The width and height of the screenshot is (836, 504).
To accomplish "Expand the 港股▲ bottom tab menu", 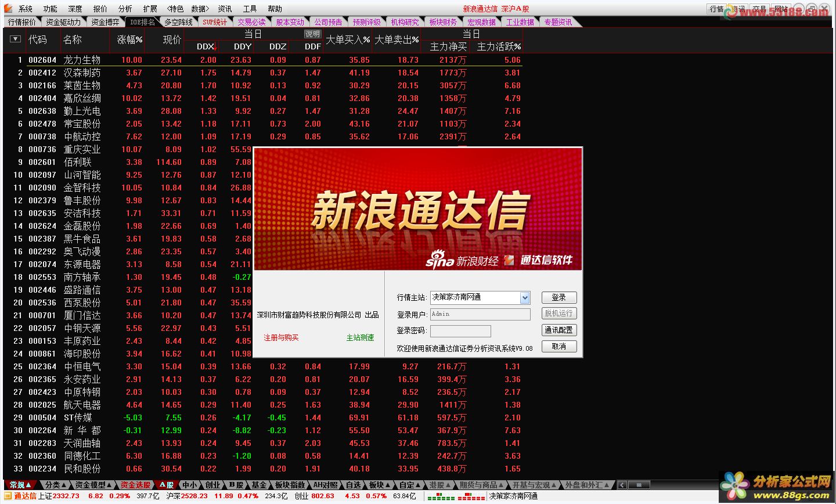I will point(440,485).
